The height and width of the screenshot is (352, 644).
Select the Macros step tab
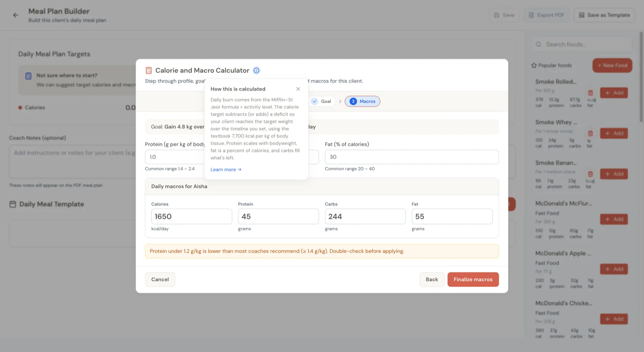362,101
